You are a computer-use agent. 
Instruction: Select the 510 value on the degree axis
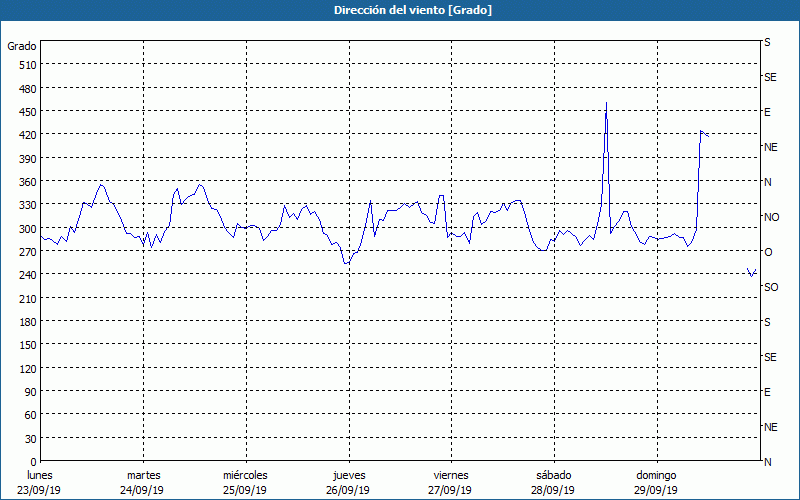28,65
